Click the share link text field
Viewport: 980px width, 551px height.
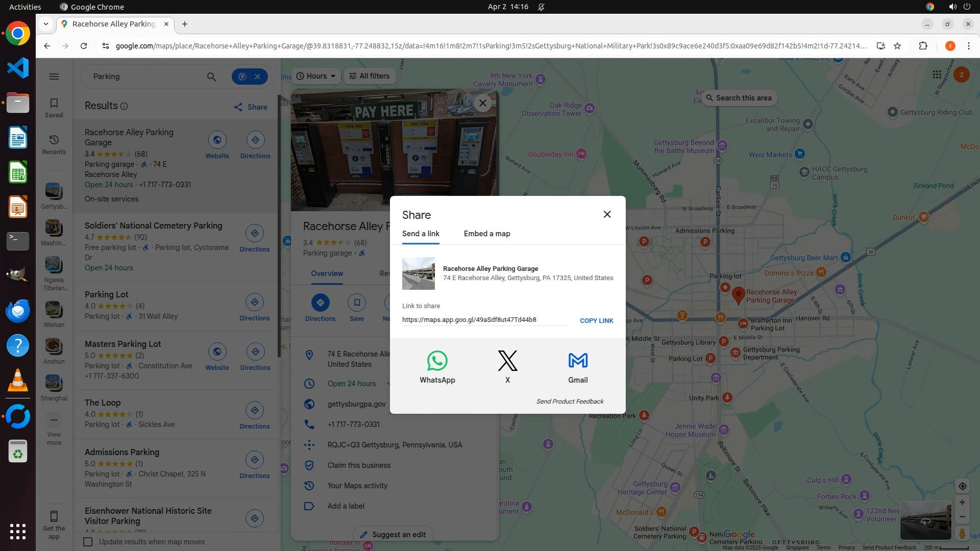[x=484, y=320]
